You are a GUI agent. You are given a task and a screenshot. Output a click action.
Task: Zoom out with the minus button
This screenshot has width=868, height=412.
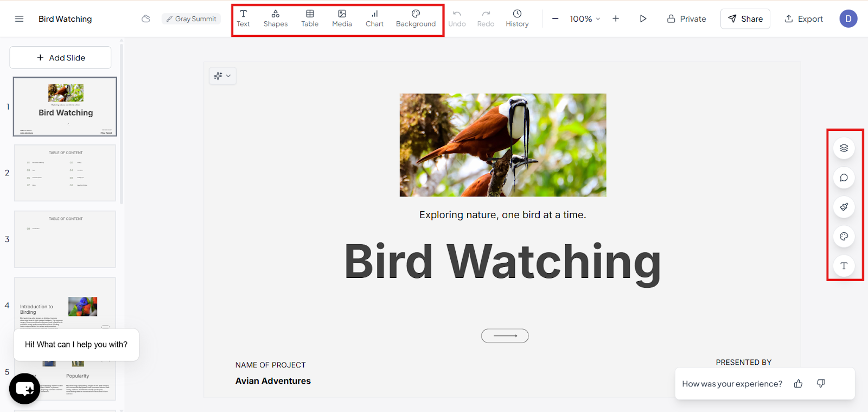point(555,19)
